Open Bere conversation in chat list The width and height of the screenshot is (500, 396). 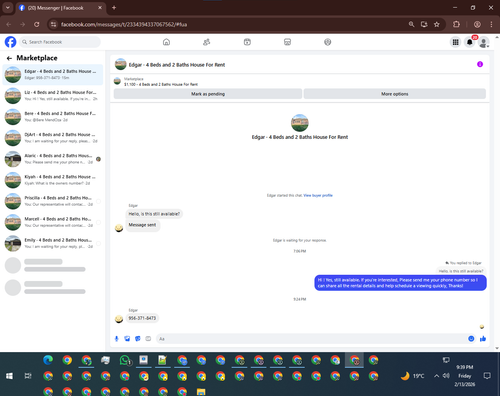(x=53, y=117)
